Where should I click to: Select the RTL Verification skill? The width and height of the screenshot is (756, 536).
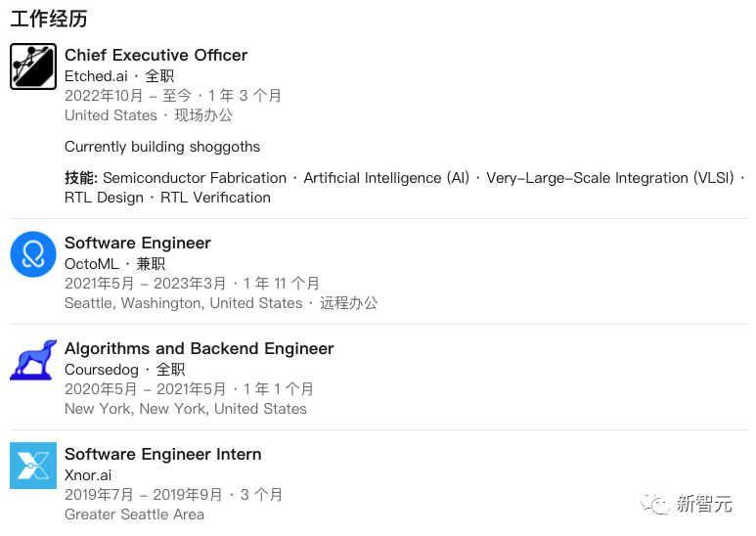(215, 198)
